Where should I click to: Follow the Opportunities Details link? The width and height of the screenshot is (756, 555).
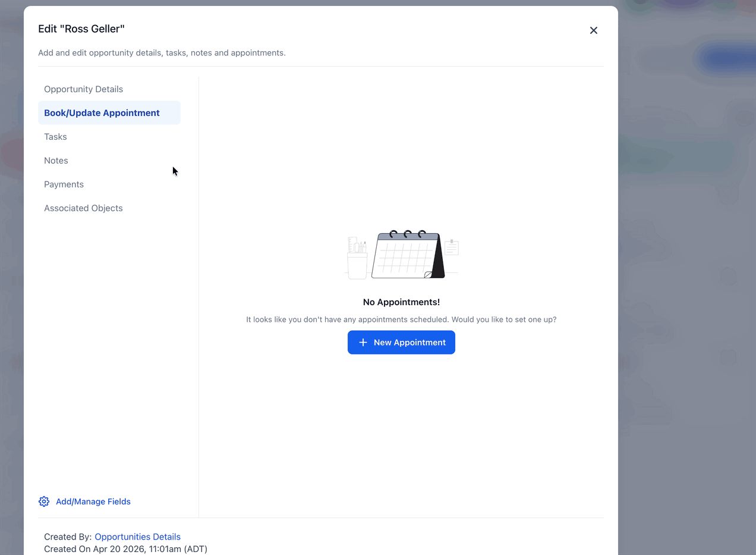137,537
